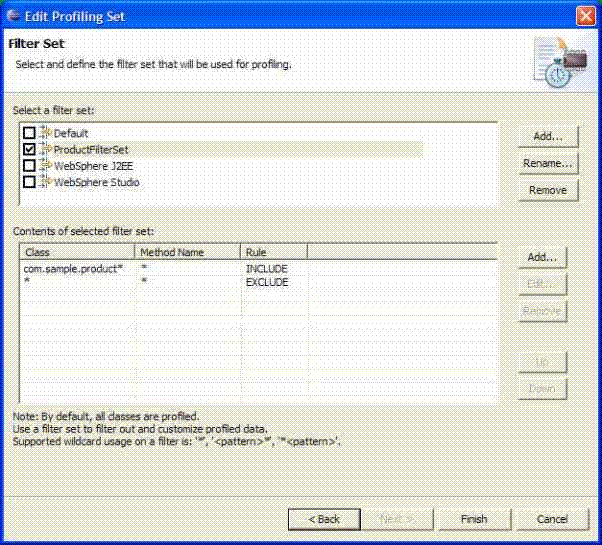Check the WebSphere J2EE checkbox
This screenshot has width=602, height=545.
pyautogui.click(x=29, y=166)
